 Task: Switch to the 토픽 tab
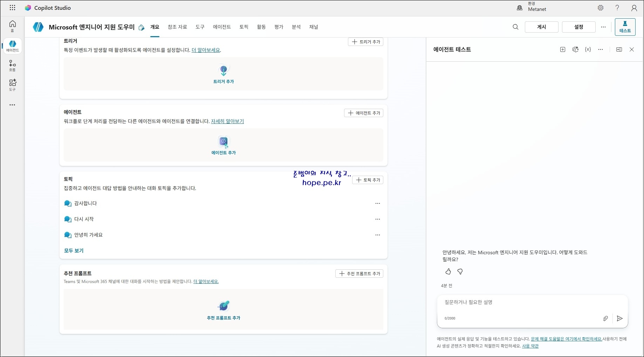pyautogui.click(x=244, y=27)
